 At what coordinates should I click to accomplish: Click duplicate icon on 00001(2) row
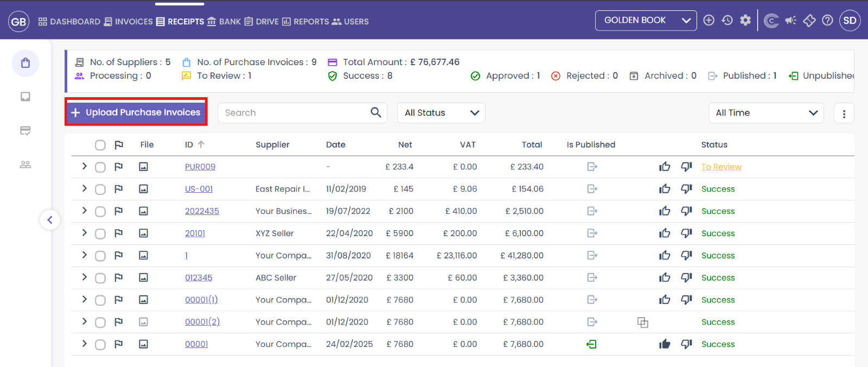pos(643,322)
